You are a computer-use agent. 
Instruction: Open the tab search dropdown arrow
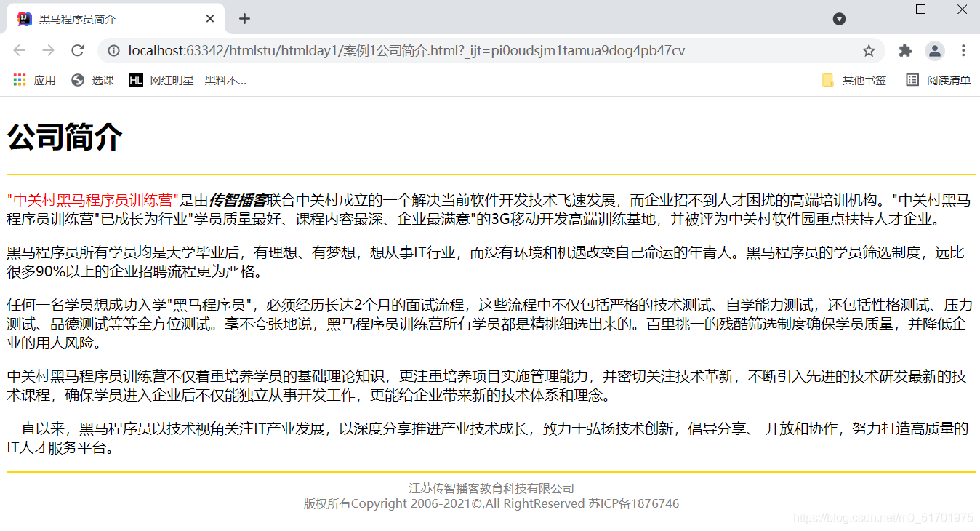pos(839,19)
